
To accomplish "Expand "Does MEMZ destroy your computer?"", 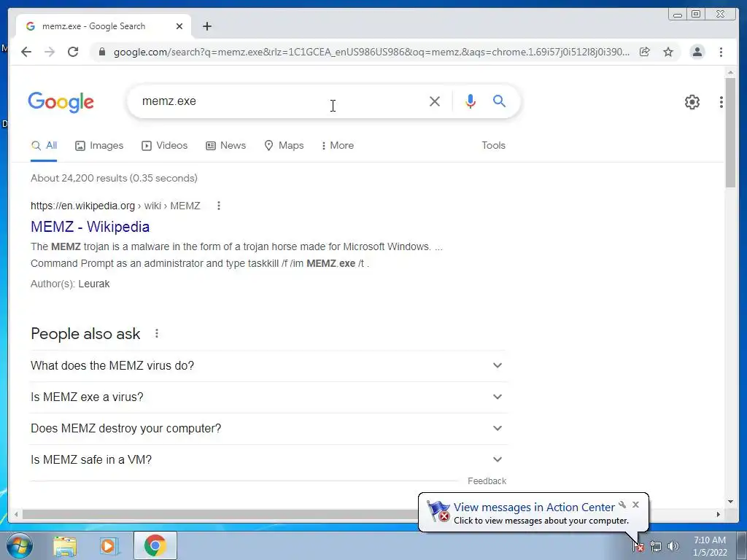I will click(x=269, y=429).
